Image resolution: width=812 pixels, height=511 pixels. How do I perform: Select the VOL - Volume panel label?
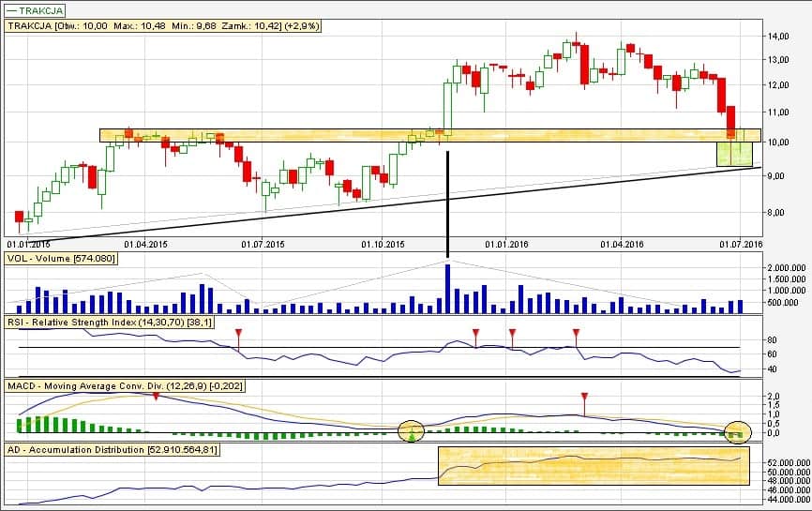[x=62, y=259]
